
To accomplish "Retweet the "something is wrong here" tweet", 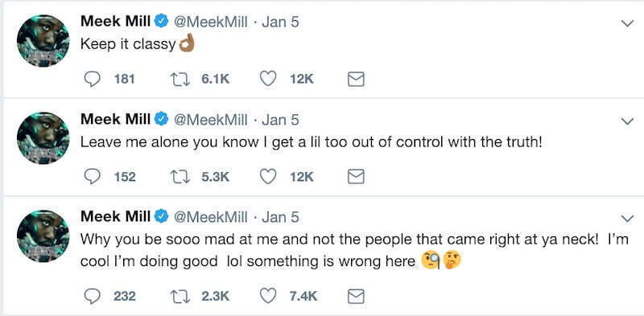I will point(180,296).
